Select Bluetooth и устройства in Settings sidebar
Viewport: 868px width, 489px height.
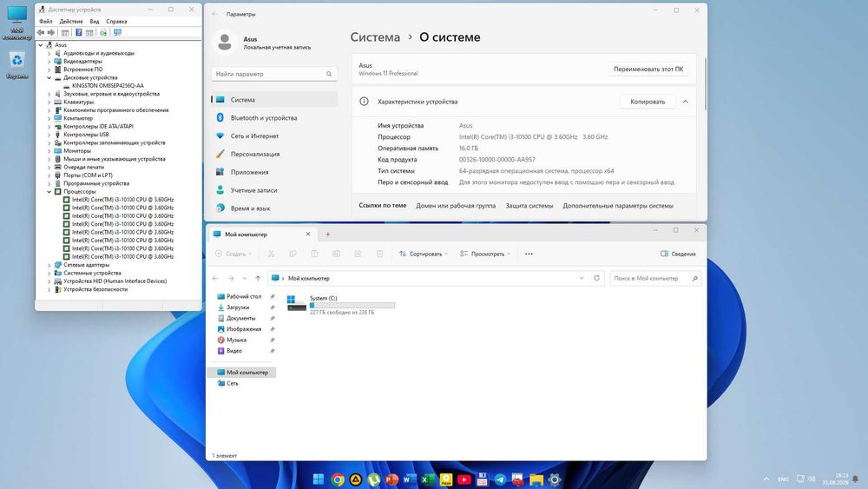(274, 118)
